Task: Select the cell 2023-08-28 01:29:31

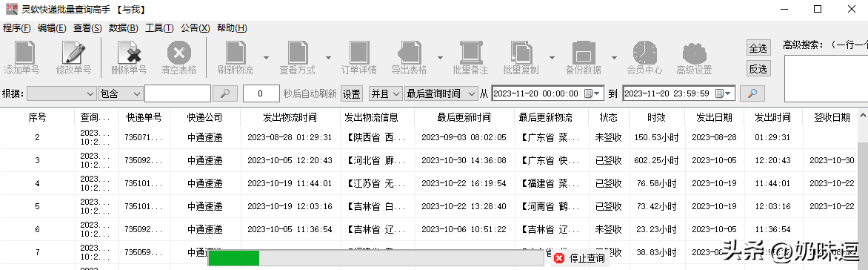Action: (290, 137)
